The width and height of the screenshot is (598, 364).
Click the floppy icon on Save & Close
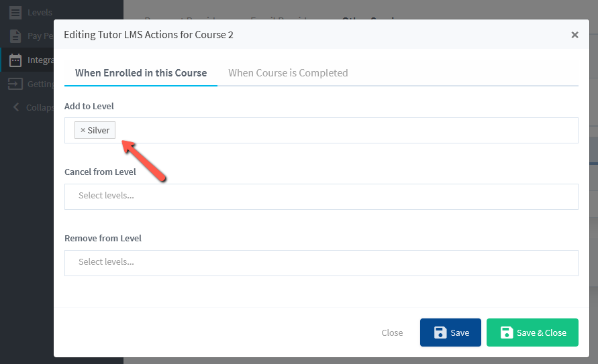[507, 332]
